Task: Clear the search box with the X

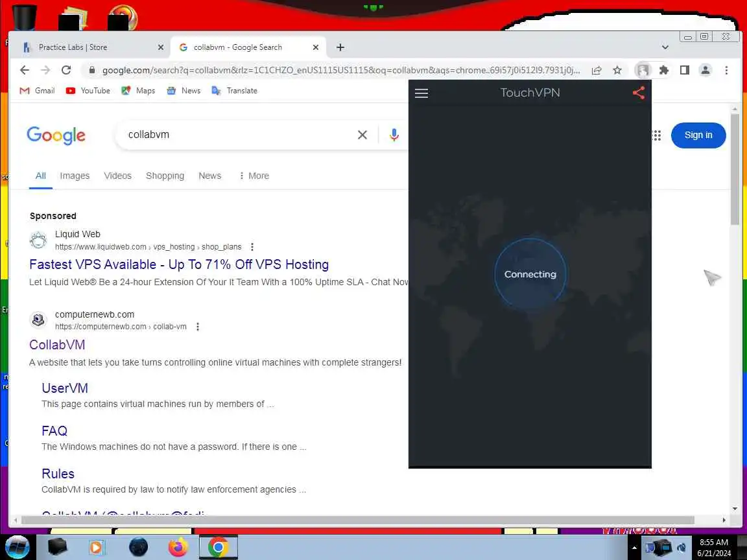Action: [x=362, y=135]
